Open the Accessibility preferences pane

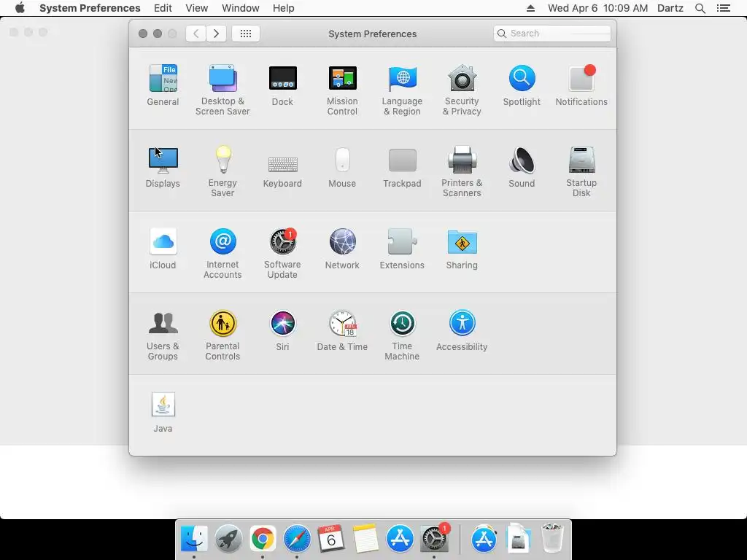pos(462,331)
